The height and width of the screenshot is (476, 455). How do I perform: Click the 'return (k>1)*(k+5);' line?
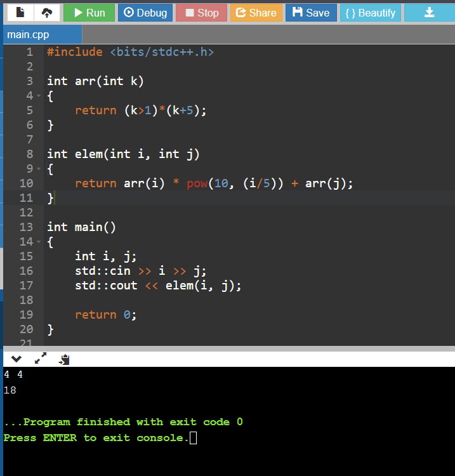[x=141, y=110]
